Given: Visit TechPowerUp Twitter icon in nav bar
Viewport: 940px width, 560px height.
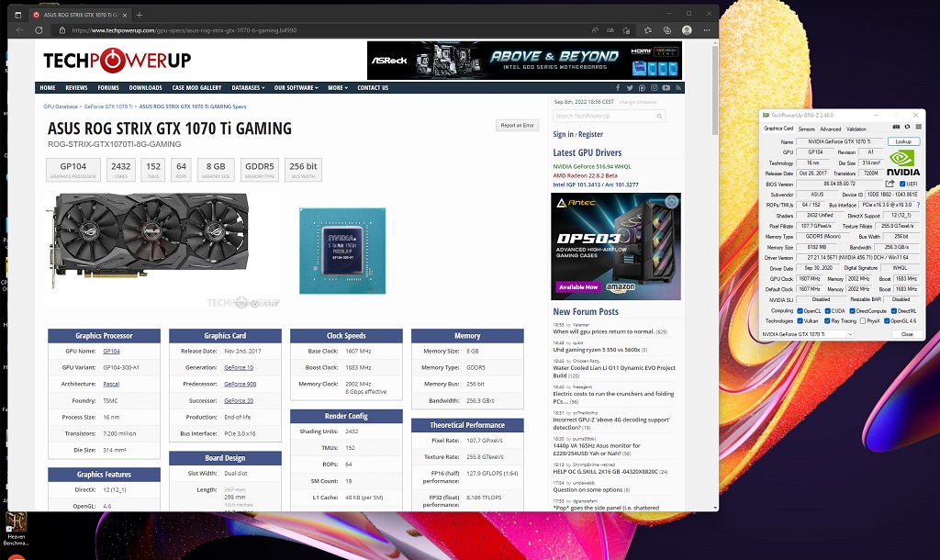Looking at the screenshot, I should pyautogui.click(x=630, y=87).
